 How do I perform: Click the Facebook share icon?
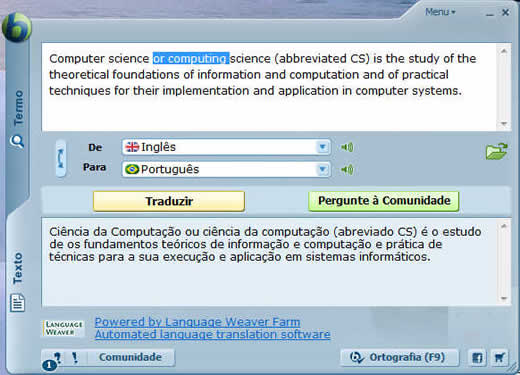[477, 358]
